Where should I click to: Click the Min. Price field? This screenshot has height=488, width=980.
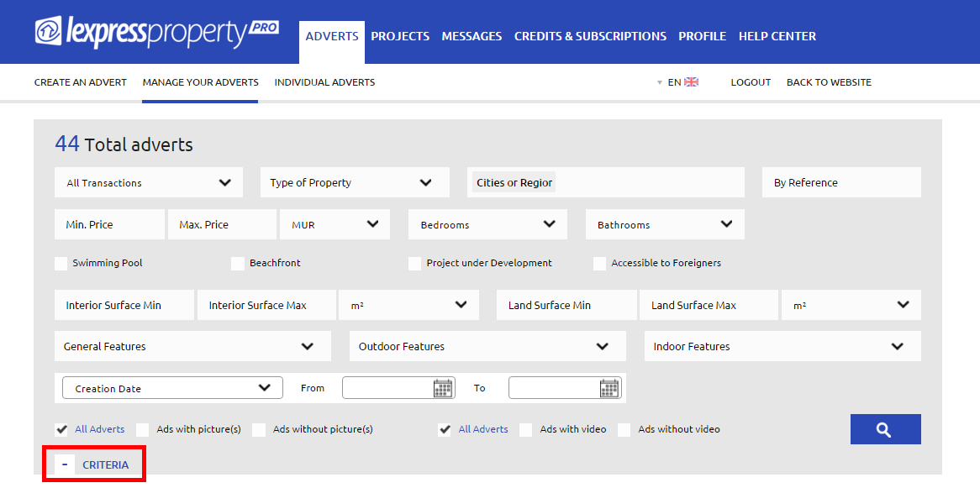click(109, 224)
